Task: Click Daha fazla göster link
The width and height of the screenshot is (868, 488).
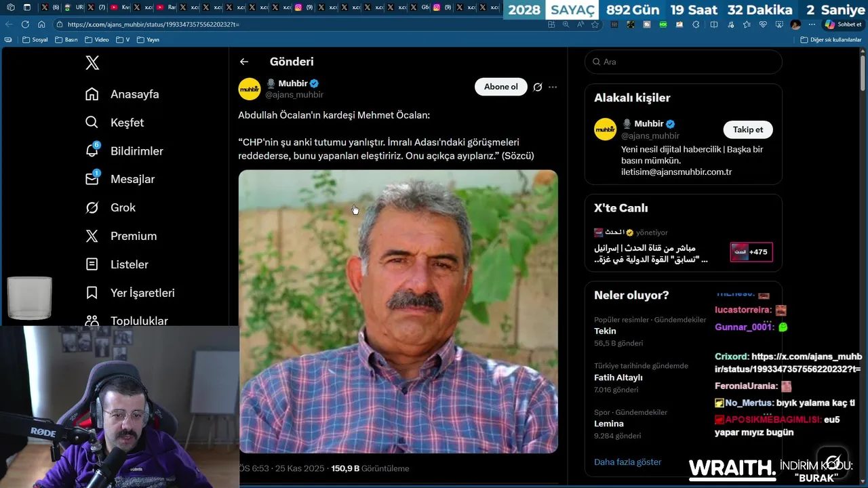Action: 627,462
